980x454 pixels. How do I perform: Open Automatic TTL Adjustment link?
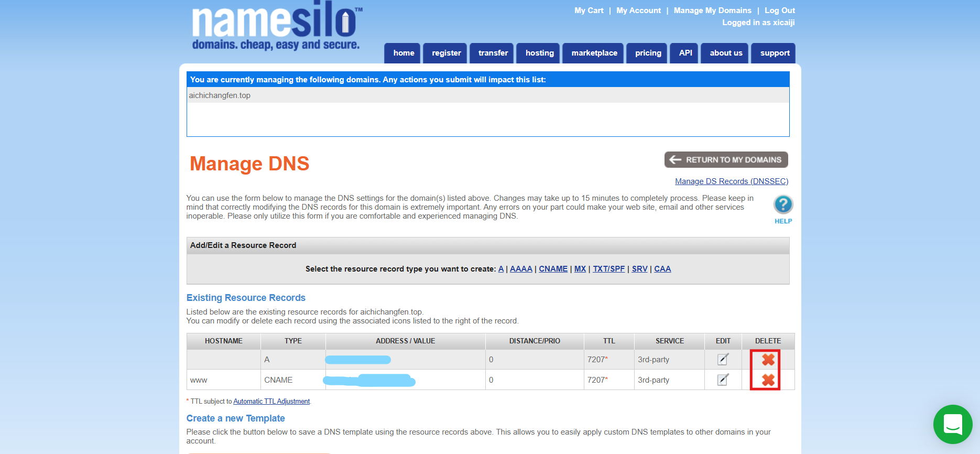pos(271,402)
